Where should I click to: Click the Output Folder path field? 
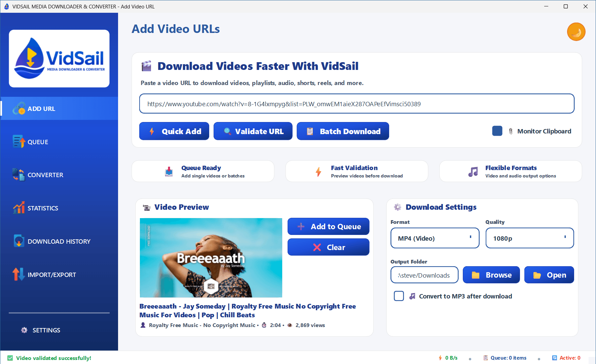(424, 275)
